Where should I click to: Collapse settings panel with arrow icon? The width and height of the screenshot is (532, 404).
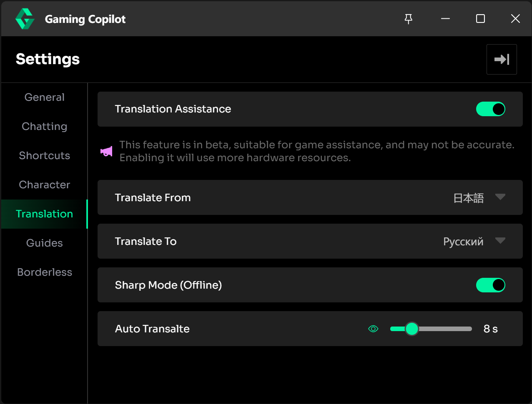coord(502,59)
